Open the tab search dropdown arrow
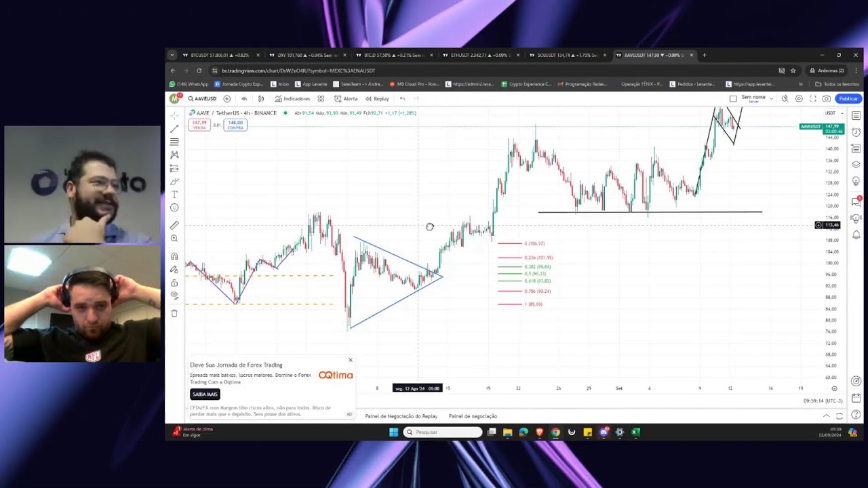 click(x=172, y=55)
